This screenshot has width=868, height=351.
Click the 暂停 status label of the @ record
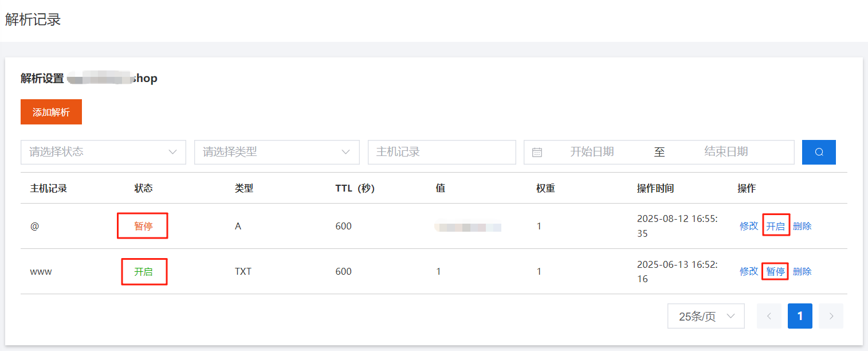click(x=142, y=226)
